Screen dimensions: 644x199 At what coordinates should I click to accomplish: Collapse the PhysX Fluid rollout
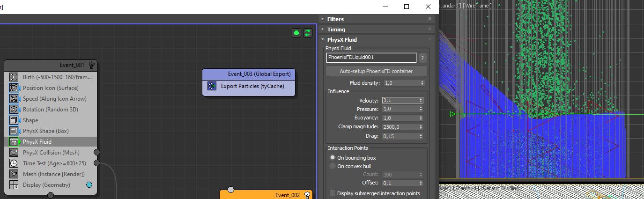342,40
